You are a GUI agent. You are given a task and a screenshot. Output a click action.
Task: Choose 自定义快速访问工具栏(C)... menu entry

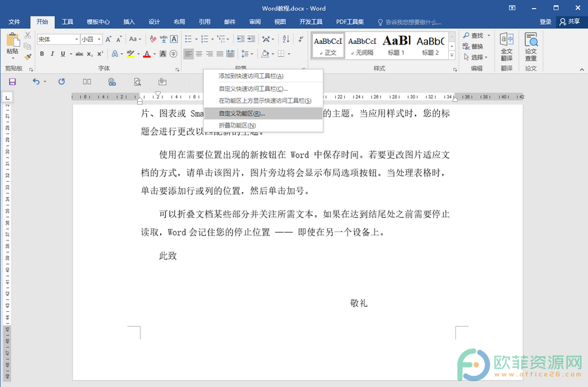tap(263, 89)
